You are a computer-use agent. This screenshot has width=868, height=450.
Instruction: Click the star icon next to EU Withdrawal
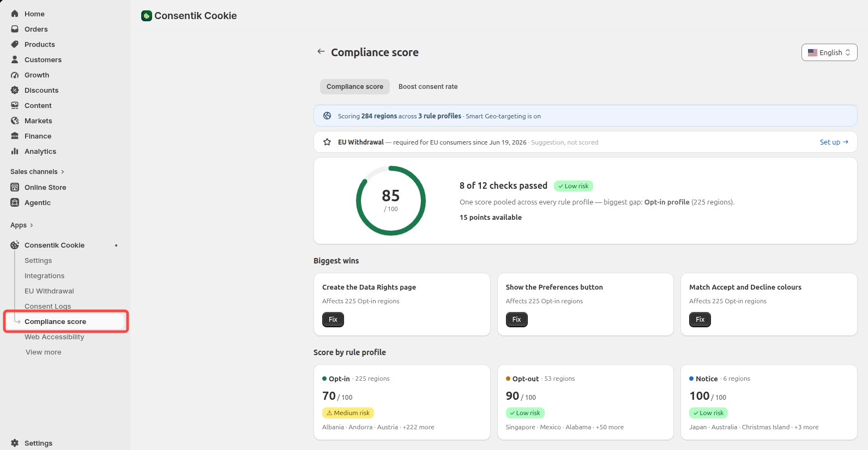click(x=327, y=142)
